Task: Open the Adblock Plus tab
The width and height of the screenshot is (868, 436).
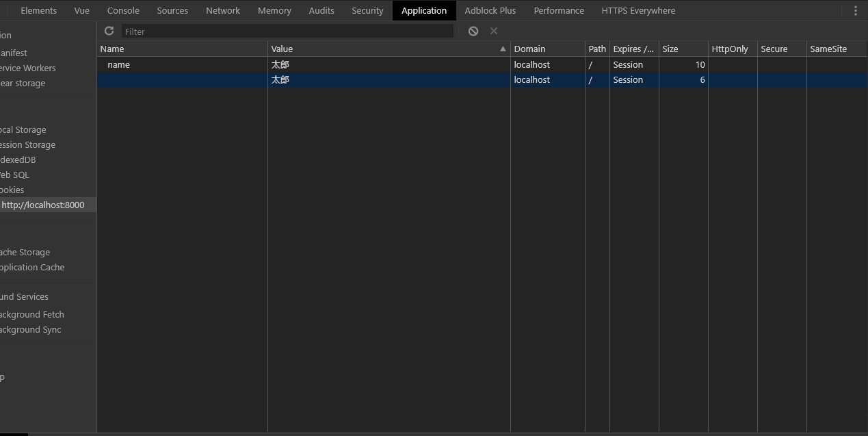Action: (490, 10)
